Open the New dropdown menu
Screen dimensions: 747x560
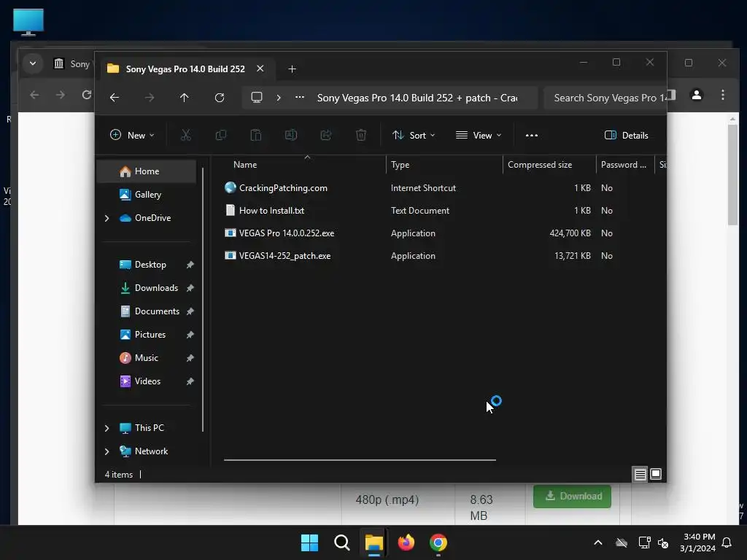tap(132, 135)
